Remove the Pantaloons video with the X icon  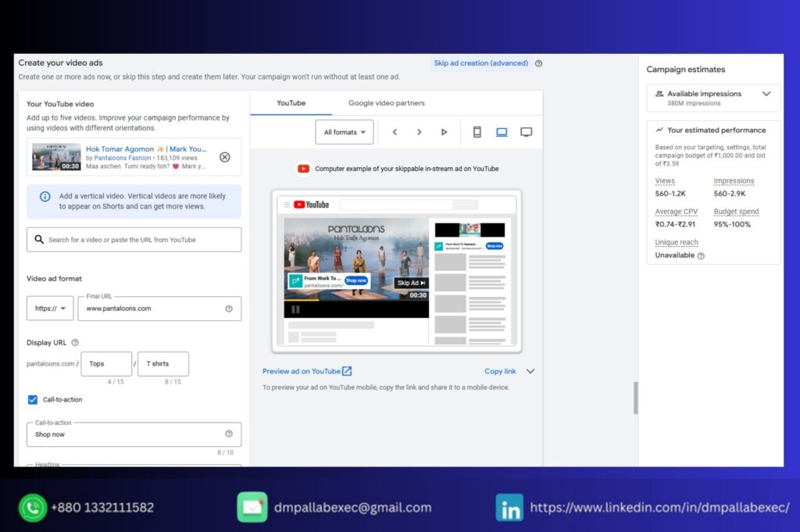pyautogui.click(x=225, y=157)
